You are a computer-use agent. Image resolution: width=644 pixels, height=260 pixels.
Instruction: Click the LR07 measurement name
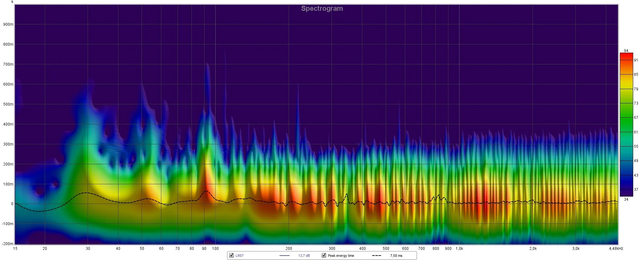point(239,256)
